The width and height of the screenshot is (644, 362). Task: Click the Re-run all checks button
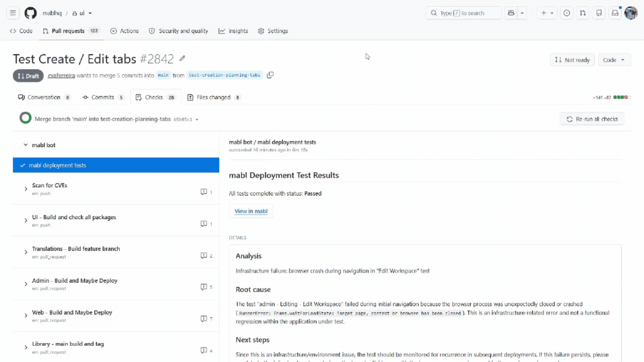coord(592,119)
